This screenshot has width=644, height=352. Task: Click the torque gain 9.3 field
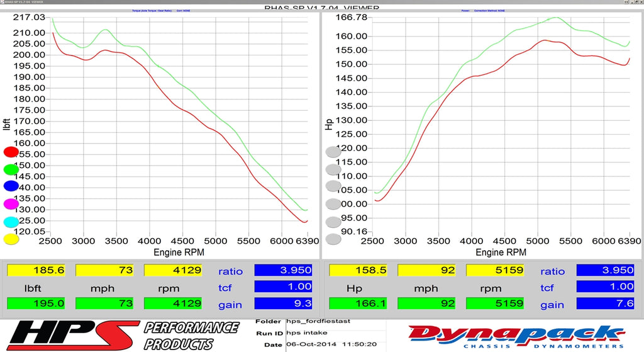point(283,304)
